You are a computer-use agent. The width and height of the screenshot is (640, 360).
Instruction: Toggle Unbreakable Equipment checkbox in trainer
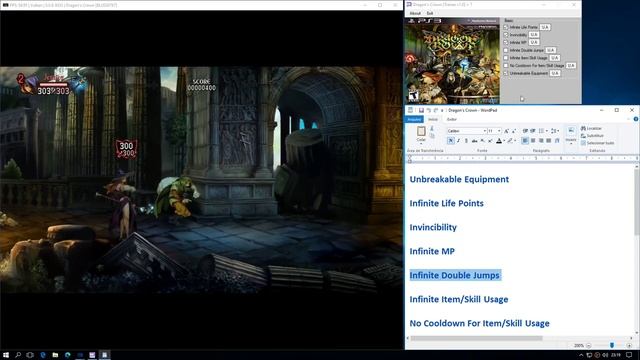(x=506, y=73)
